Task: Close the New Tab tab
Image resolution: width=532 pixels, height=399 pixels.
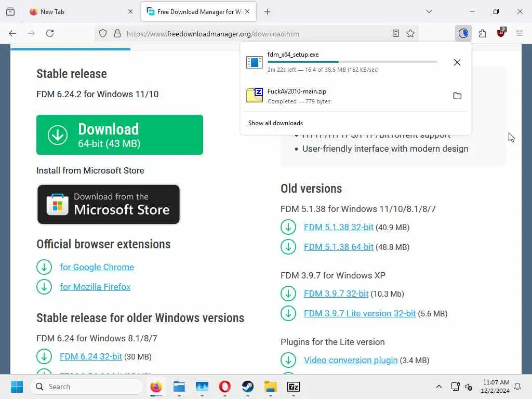Action: tap(130, 12)
